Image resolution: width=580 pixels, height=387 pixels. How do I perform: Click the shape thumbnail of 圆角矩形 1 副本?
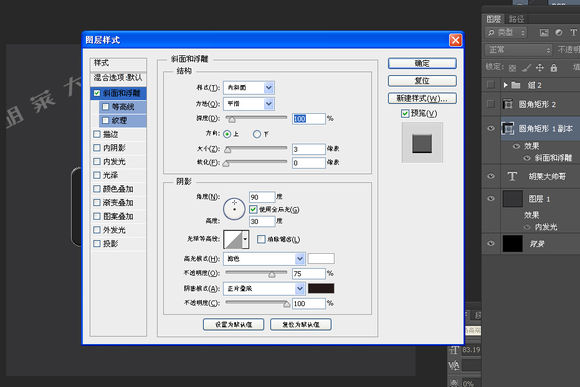point(508,128)
